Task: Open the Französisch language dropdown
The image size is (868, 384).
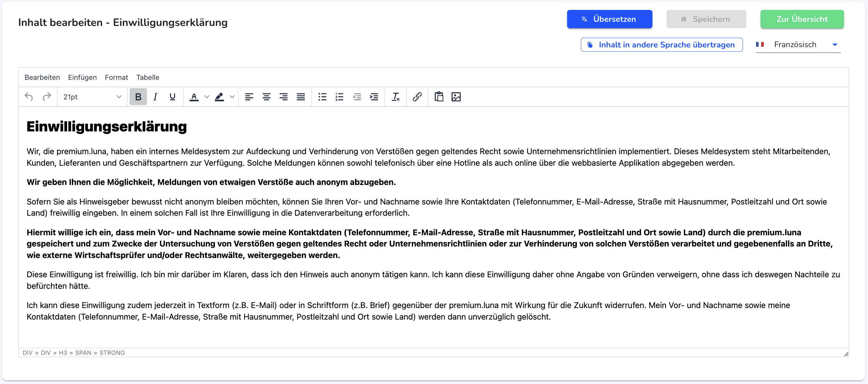Action: 798,45
